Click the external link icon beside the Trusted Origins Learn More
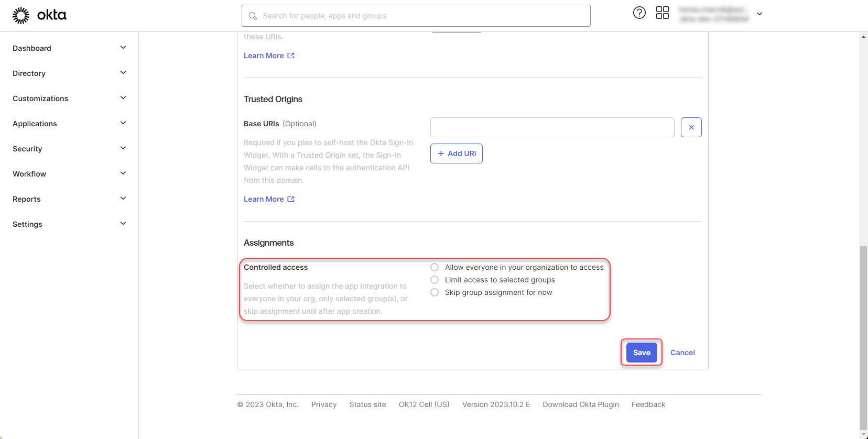The image size is (868, 439). point(291,199)
